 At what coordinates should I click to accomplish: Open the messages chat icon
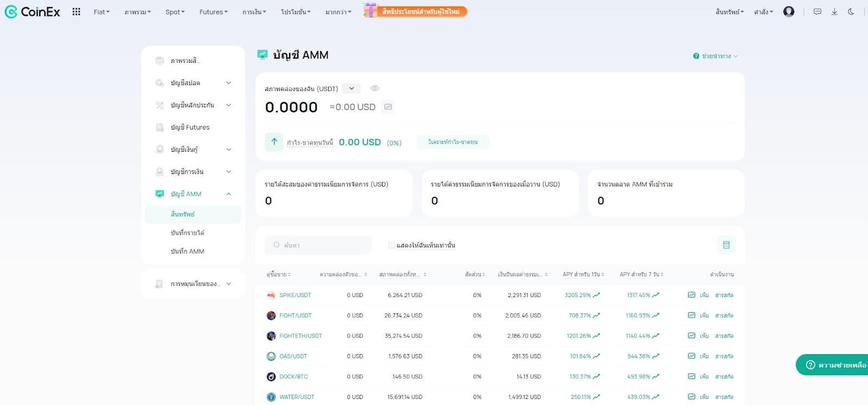[818, 12]
